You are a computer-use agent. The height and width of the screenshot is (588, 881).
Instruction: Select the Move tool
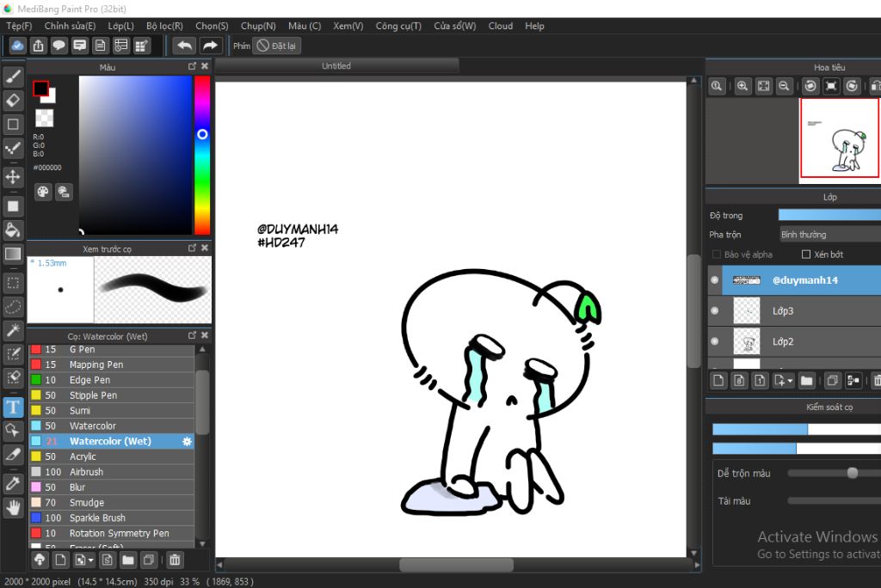pos(13,177)
